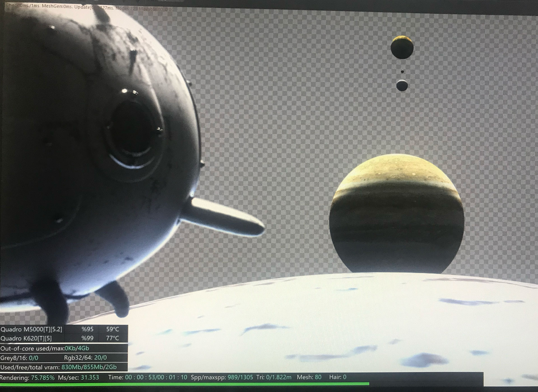This screenshot has height=392, width=538.
Task: Click the Out-of-core used/max readout
Action: point(45,348)
